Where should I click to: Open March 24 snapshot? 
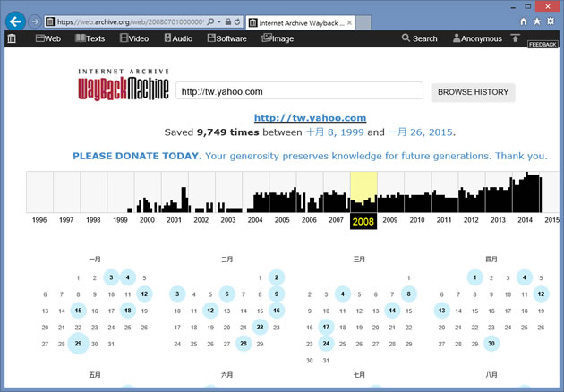tap(326, 344)
